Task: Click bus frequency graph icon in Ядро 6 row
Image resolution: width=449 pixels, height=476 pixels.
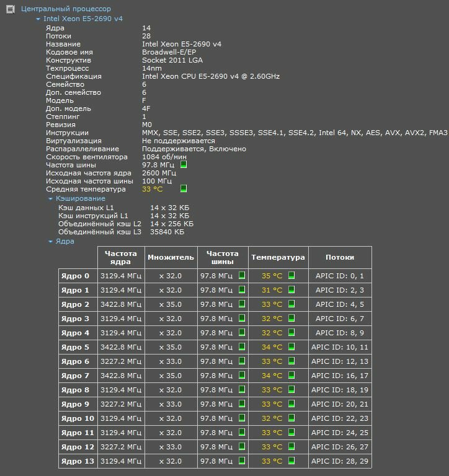Action: pyautogui.click(x=242, y=361)
